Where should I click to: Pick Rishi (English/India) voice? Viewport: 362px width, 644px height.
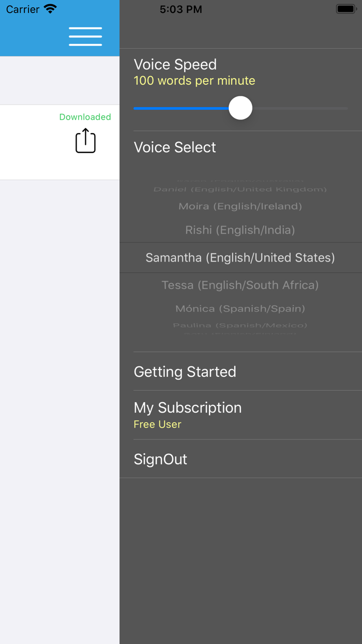(x=240, y=230)
